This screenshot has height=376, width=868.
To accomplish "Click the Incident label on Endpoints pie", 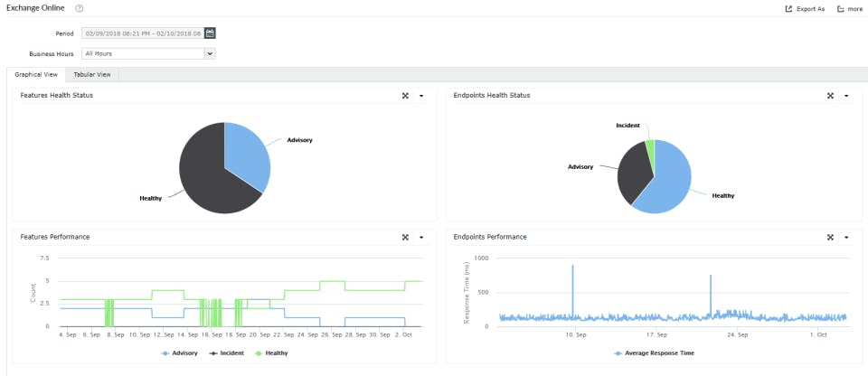I will pos(627,126).
